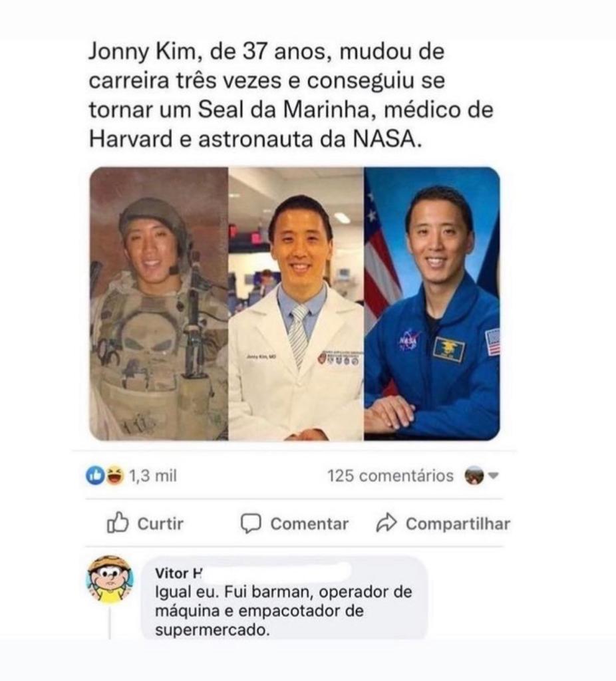The width and height of the screenshot is (616, 681).
Task: Click the laughing emoji reaction icon
Action: tap(114, 476)
